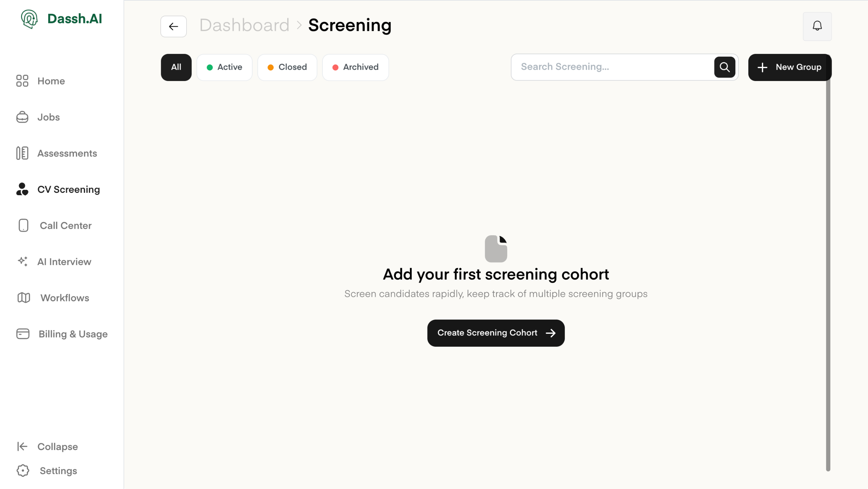Click the Dashboard breadcrumb link
Image resolution: width=868 pixels, height=489 pixels.
[244, 25]
